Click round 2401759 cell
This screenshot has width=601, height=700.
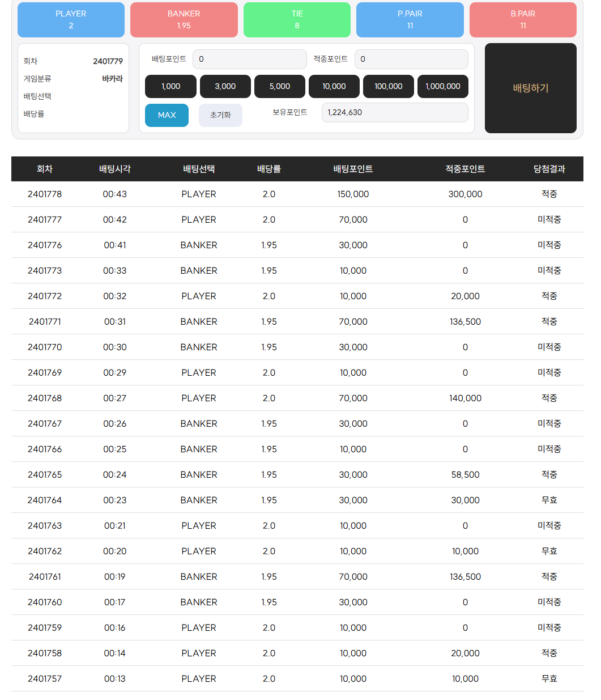pos(45,627)
